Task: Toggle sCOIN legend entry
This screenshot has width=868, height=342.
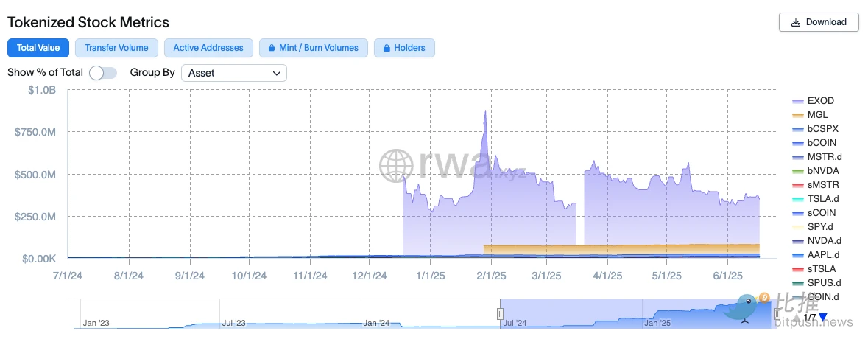Action: [814, 213]
